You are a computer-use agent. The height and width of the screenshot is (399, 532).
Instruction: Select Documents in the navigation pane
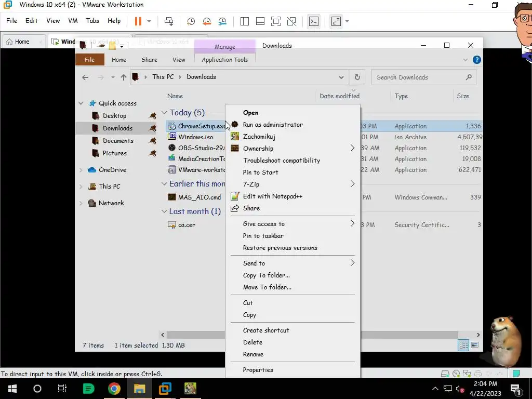(118, 141)
